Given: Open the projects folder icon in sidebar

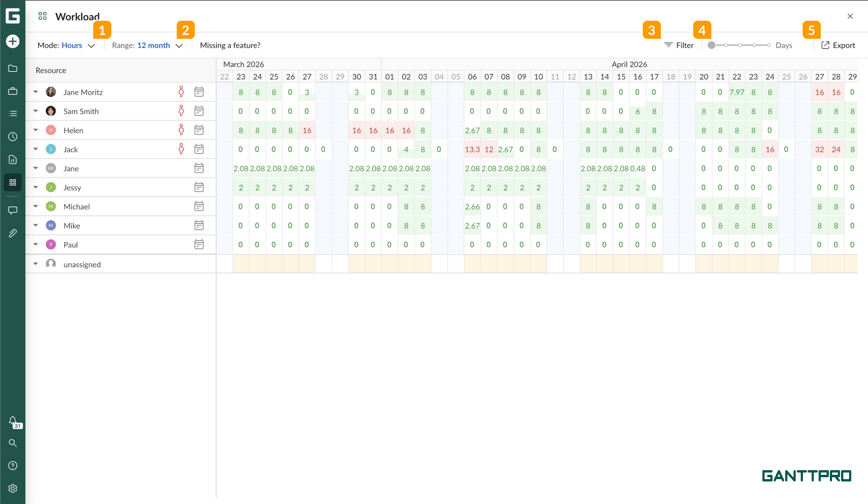Looking at the screenshot, I should 13,68.
